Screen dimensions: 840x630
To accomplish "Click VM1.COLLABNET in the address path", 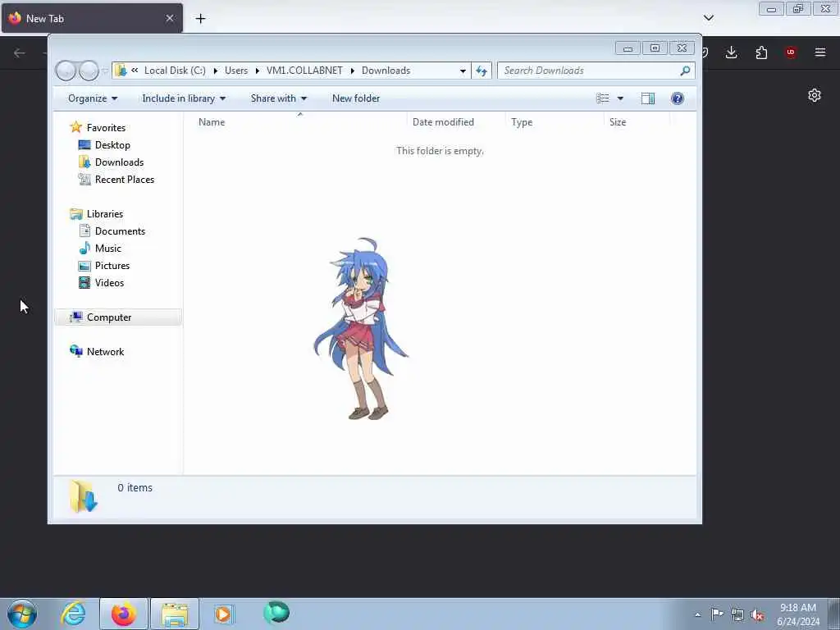I will 304,71.
